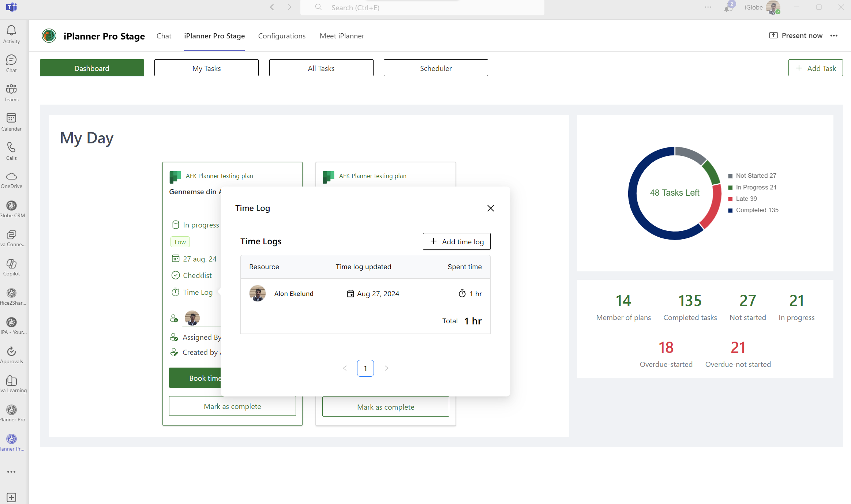Click the Add Task button
Image resolution: width=851 pixels, height=504 pixels.
click(x=816, y=68)
